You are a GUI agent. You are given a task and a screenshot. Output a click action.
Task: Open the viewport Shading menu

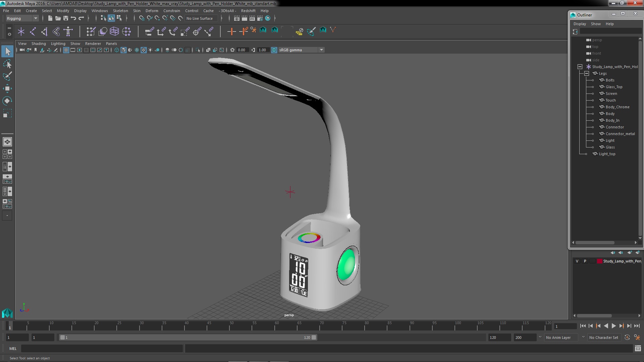(39, 44)
